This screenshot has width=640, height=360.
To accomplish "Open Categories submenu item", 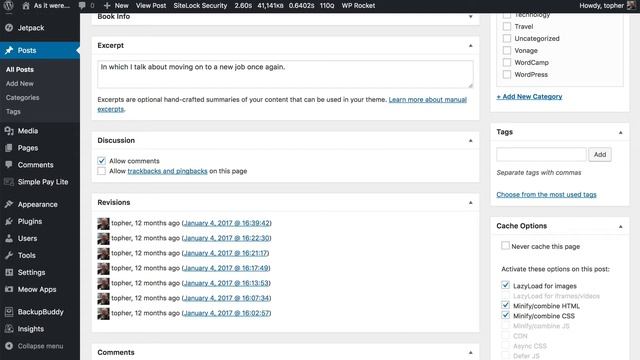I will click(22, 98).
